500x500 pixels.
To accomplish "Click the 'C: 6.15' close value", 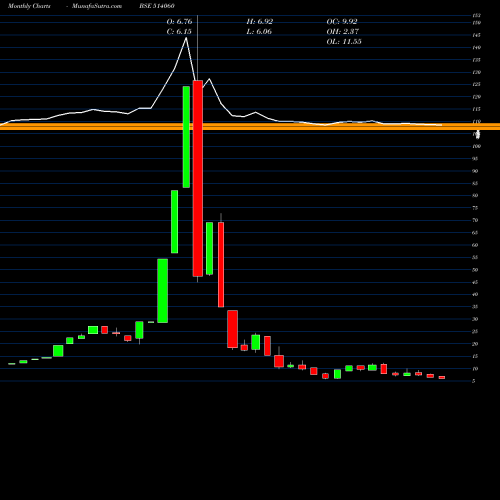I will click(x=179, y=31).
